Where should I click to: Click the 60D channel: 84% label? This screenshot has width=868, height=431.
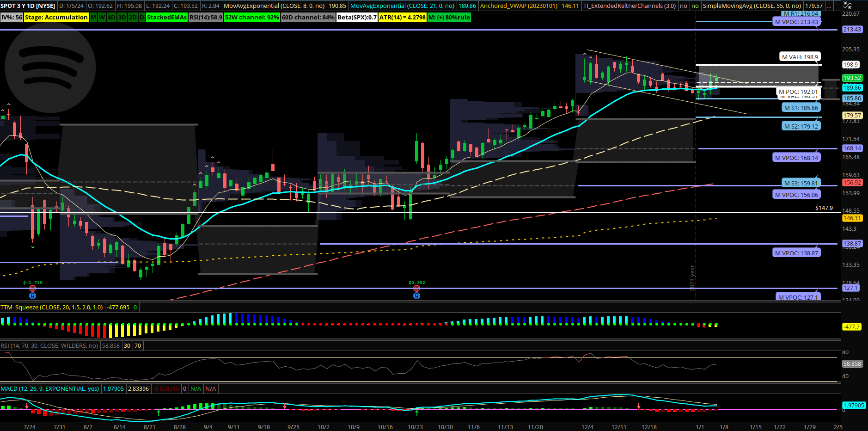click(308, 18)
